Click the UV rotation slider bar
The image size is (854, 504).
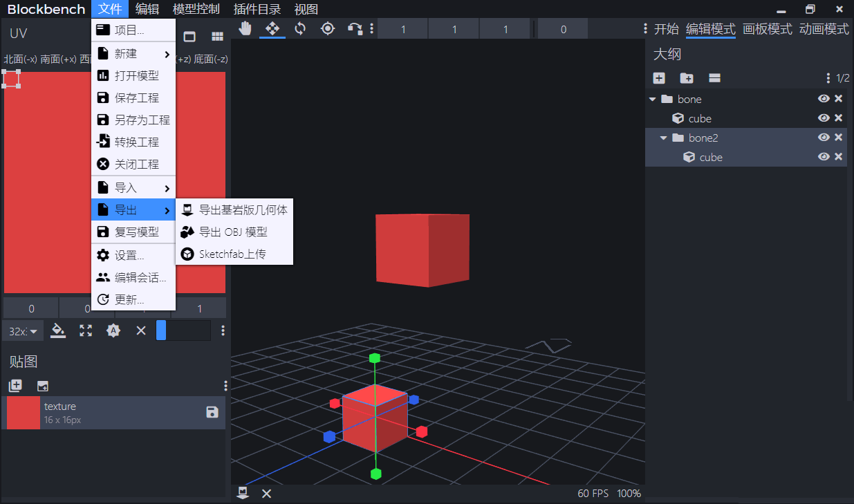click(183, 330)
